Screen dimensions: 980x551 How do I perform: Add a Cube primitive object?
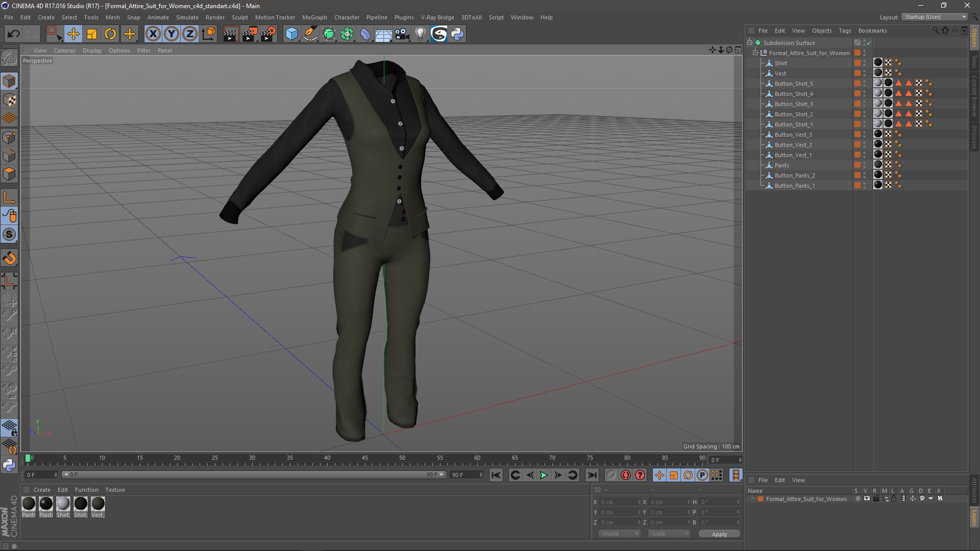coord(291,34)
